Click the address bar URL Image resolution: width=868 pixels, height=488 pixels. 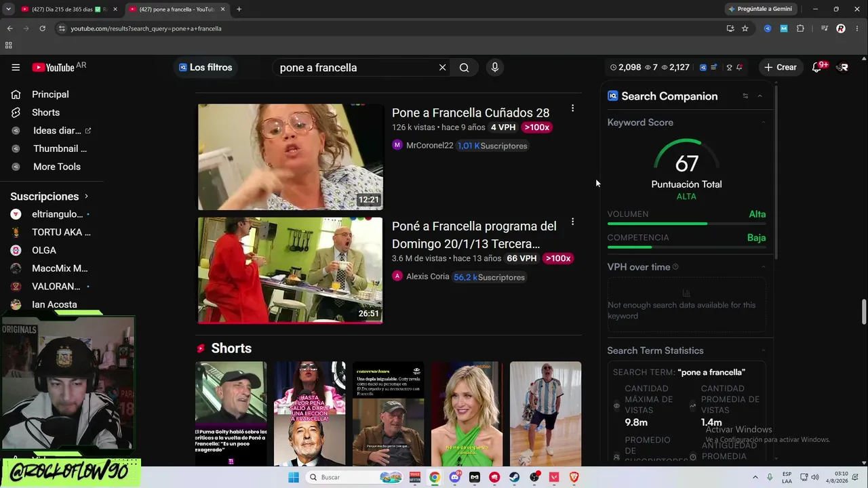[x=146, y=28]
